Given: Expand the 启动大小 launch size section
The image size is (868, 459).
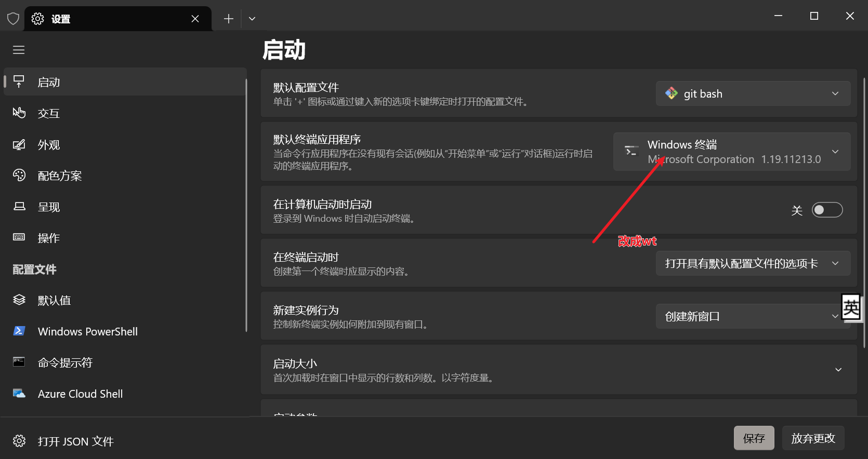Looking at the screenshot, I should [x=838, y=370].
